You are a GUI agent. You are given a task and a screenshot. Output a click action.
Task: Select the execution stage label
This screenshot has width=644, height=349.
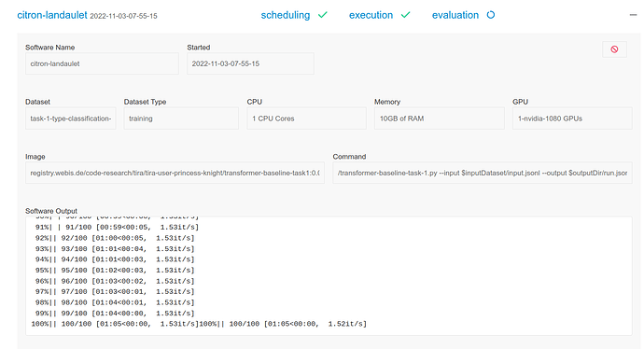[x=371, y=15]
